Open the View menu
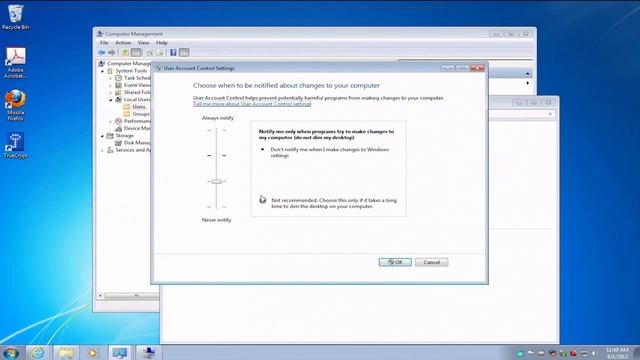Screen dimensions: 640x360 143,42
